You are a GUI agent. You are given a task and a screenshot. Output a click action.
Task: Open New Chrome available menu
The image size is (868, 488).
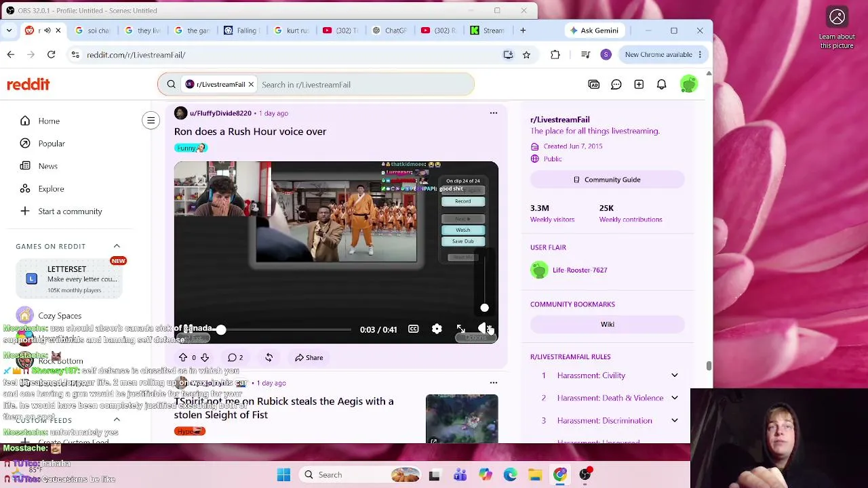(663, 55)
